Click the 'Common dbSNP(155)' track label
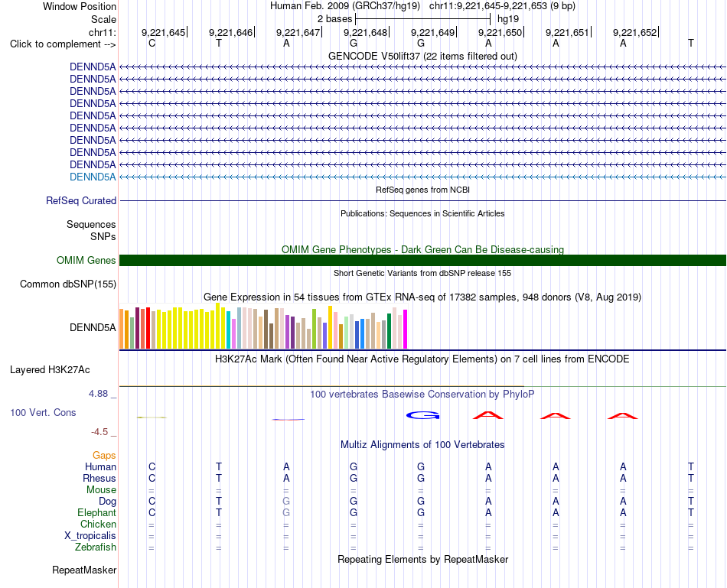Screen dimensions: 727x588 [x=67, y=284]
